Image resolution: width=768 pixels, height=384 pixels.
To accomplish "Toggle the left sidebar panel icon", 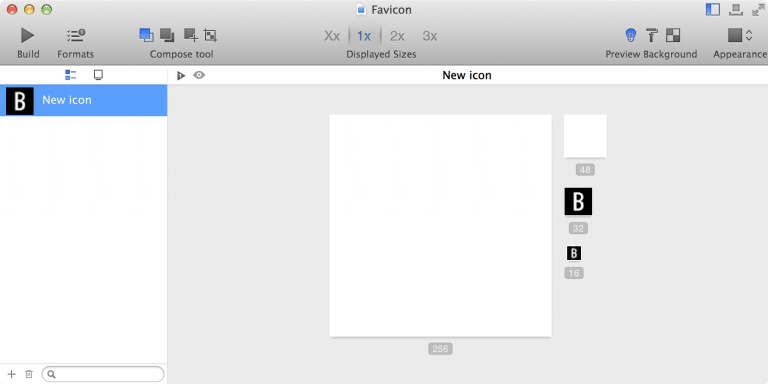I will coord(713,10).
